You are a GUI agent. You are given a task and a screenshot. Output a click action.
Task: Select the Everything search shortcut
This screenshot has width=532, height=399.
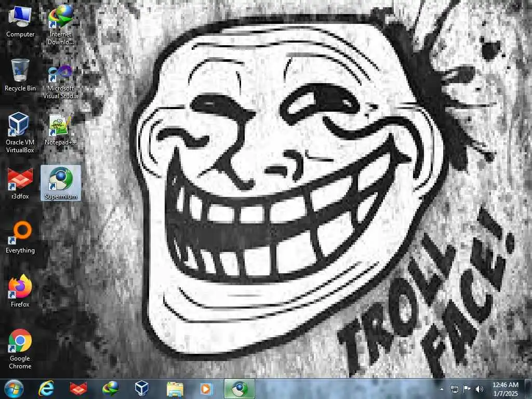click(x=20, y=237)
